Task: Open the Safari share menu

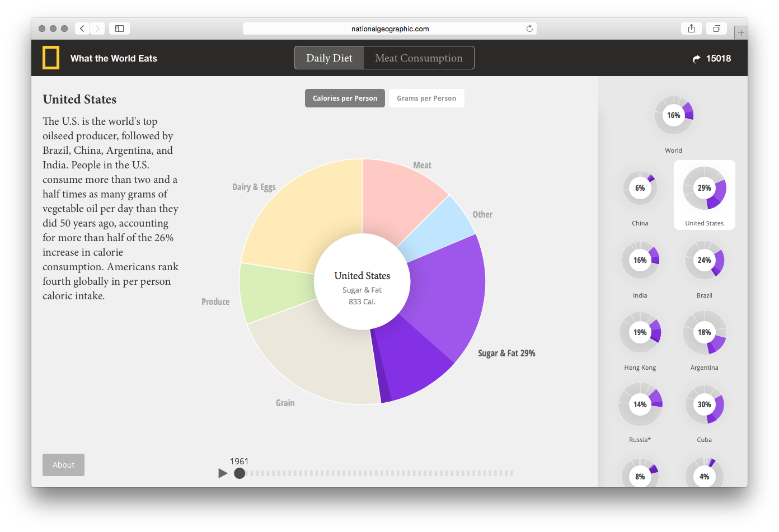Action: point(691,29)
